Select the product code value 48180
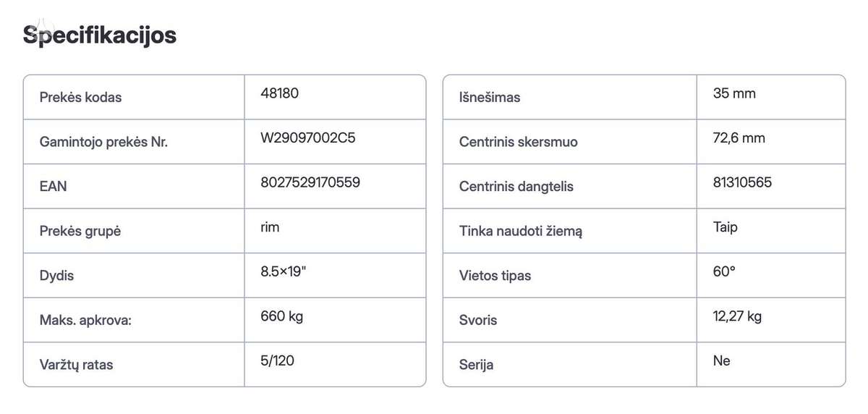 279,93
